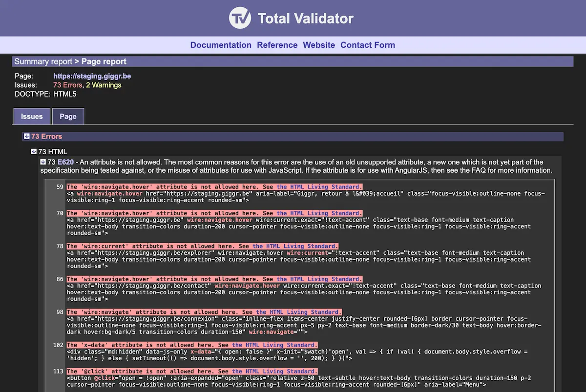586x392 pixels.
Task: Click line number 78
Action: (60, 247)
